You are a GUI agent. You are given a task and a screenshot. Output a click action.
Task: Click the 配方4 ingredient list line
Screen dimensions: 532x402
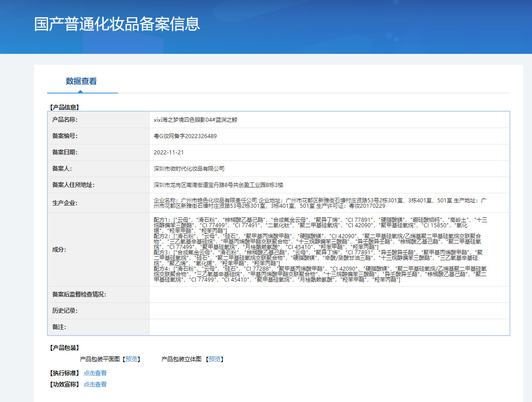[x=320, y=274]
